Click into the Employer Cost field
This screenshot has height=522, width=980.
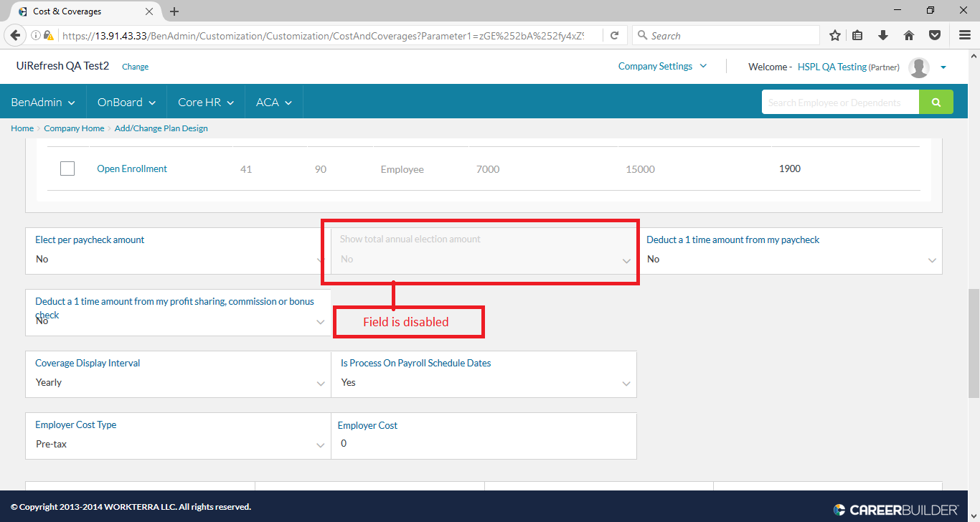point(483,444)
